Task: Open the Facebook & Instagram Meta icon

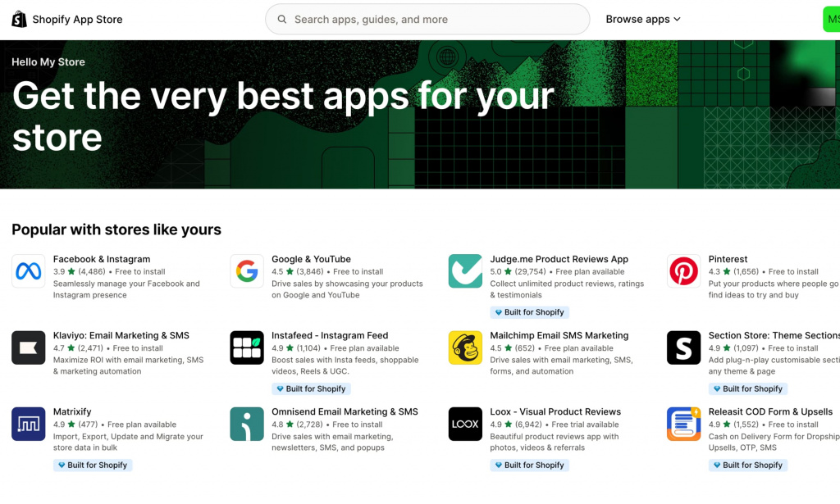Action: click(29, 271)
